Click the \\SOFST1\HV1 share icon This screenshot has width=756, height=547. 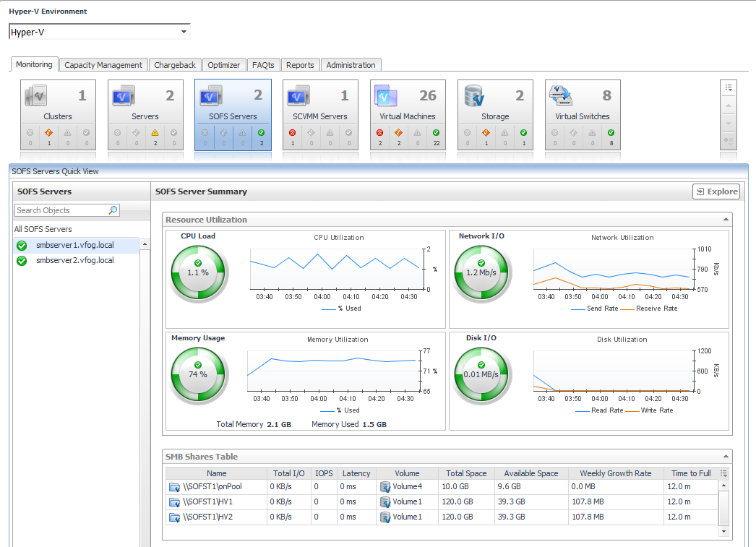click(174, 502)
